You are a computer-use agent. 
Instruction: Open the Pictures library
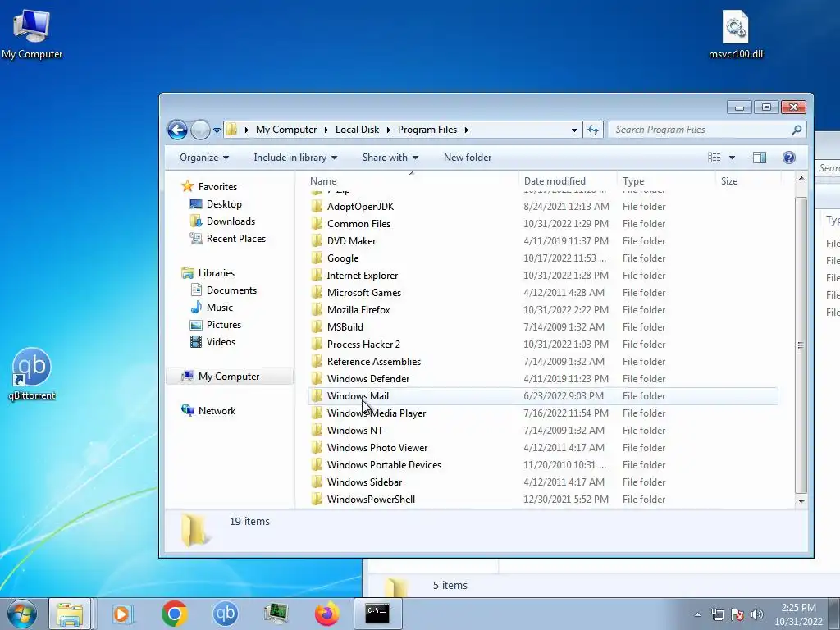click(223, 325)
